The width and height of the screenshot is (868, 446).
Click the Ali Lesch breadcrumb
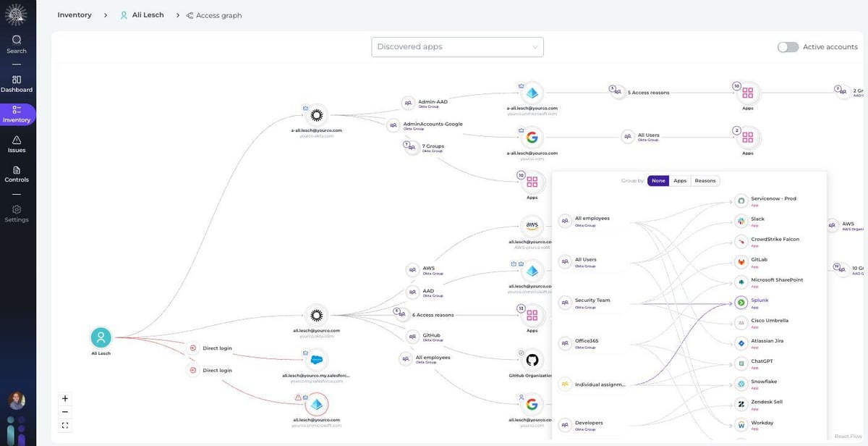click(142, 14)
